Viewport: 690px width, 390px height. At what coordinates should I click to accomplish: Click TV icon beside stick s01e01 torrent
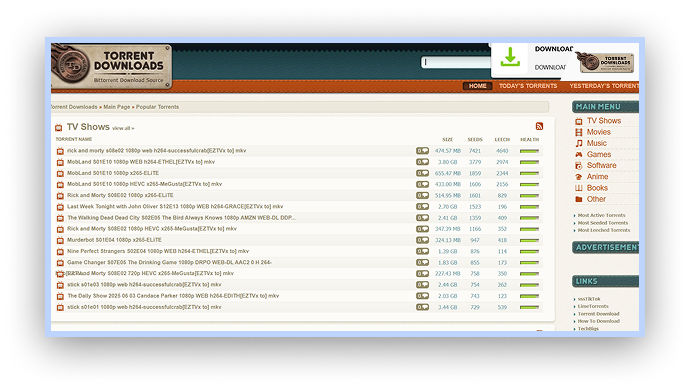[60, 307]
